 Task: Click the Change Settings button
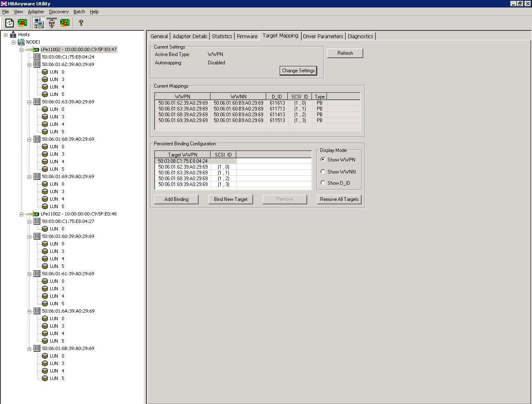tap(298, 71)
